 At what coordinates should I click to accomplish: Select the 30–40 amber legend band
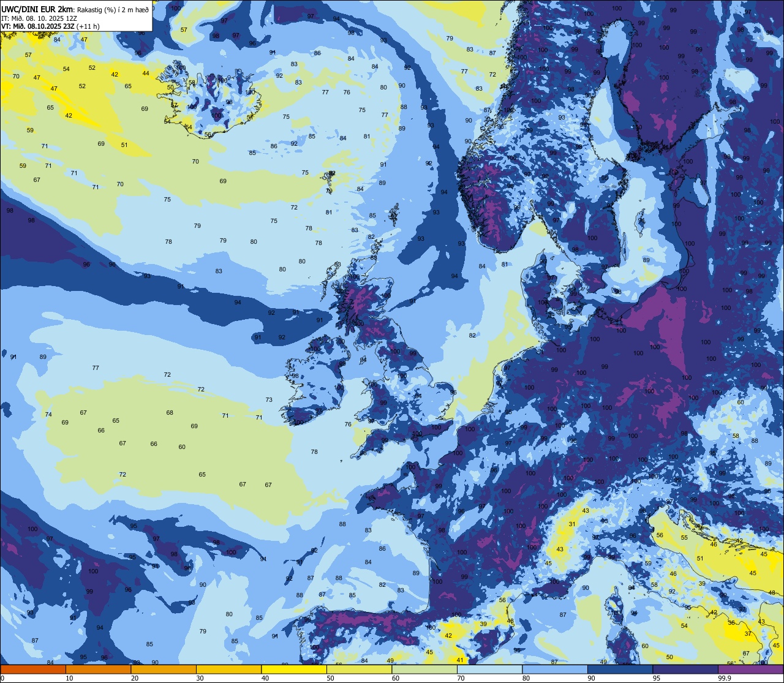228,669
